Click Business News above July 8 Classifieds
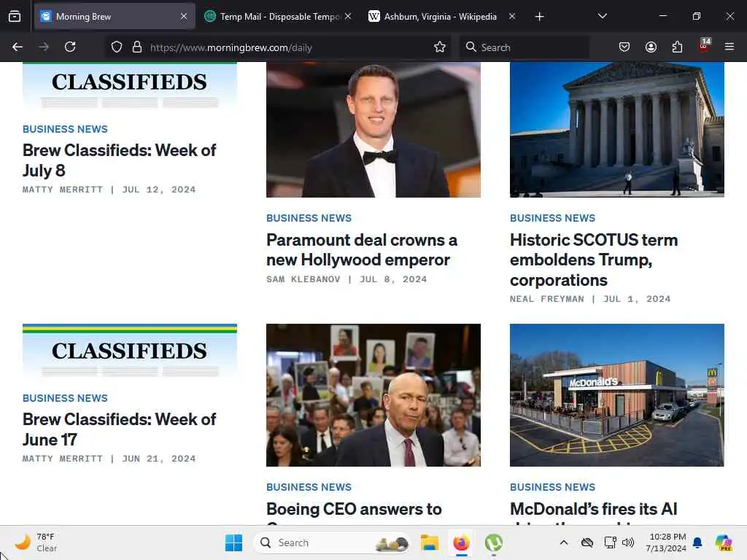This screenshot has height=560, width=747. [65, 129]
